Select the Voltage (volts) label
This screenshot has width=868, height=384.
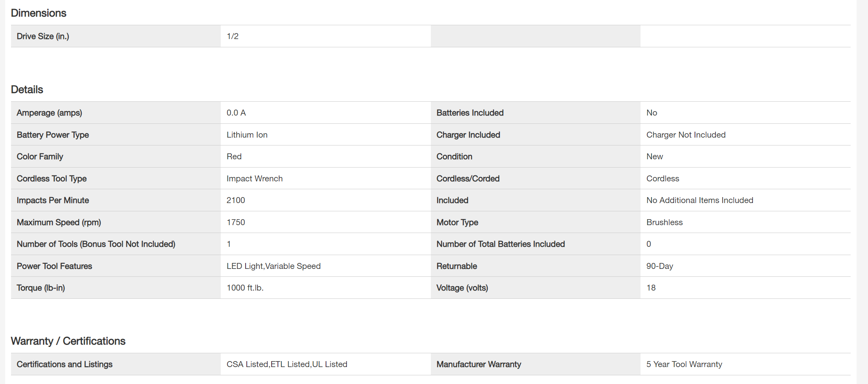(x=462, y=288)
